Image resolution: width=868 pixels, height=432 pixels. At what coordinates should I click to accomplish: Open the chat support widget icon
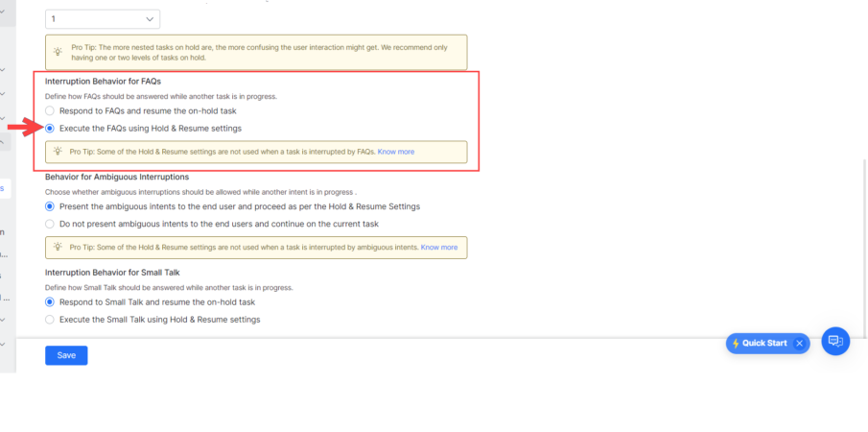tap(835, 341)
